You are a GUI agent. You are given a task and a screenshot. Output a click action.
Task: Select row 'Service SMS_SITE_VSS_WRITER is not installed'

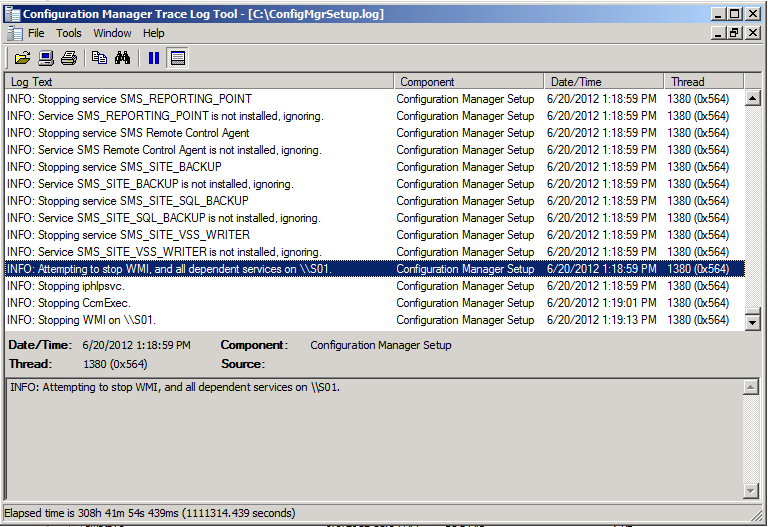point(375,252)
